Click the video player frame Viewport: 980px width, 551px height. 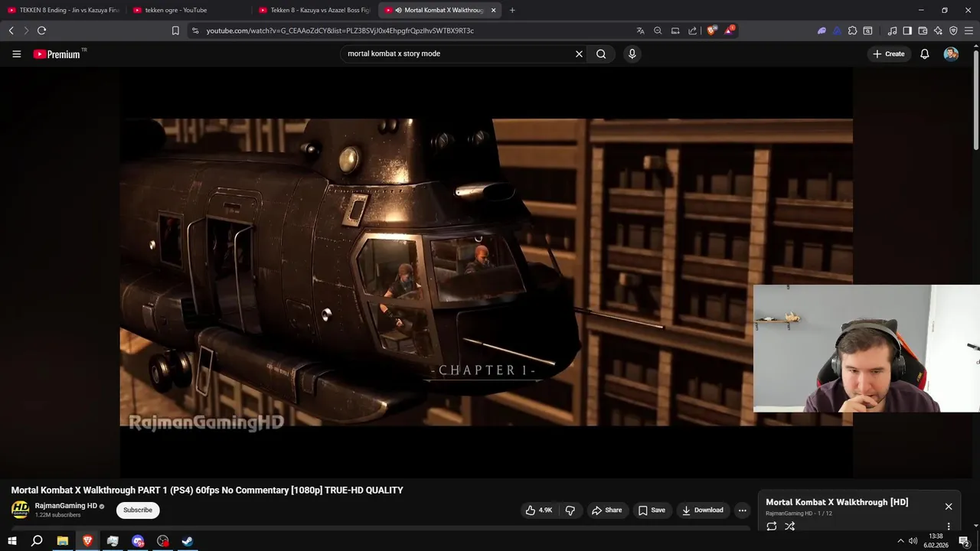click(x=486, y=272)
